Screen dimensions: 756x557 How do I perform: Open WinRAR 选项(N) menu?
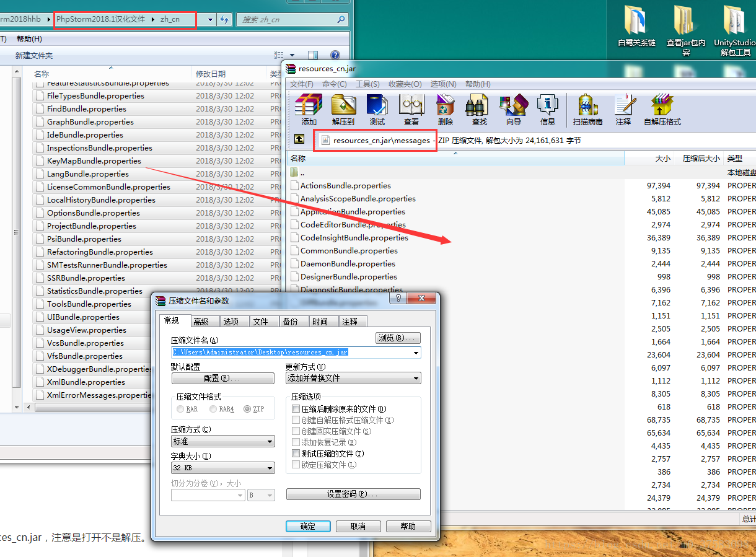coord(443,84)
